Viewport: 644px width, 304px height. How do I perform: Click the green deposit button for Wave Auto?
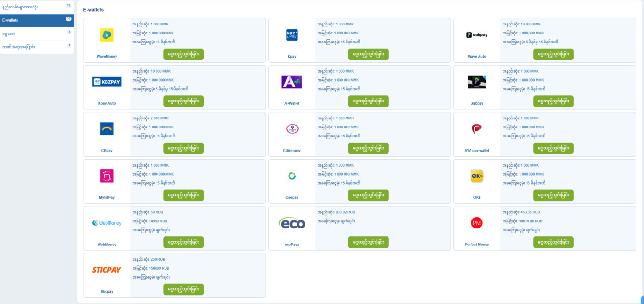(553, 54)
